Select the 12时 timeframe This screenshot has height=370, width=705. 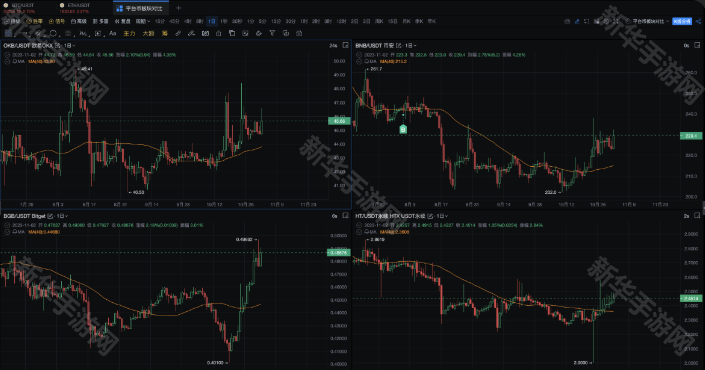coord(342,21)
